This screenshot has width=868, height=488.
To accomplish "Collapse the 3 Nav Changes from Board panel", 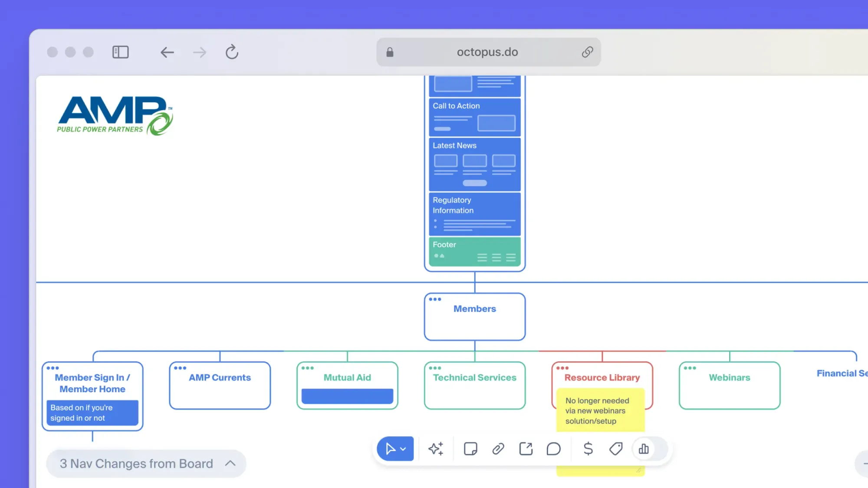I will point(230,463).
